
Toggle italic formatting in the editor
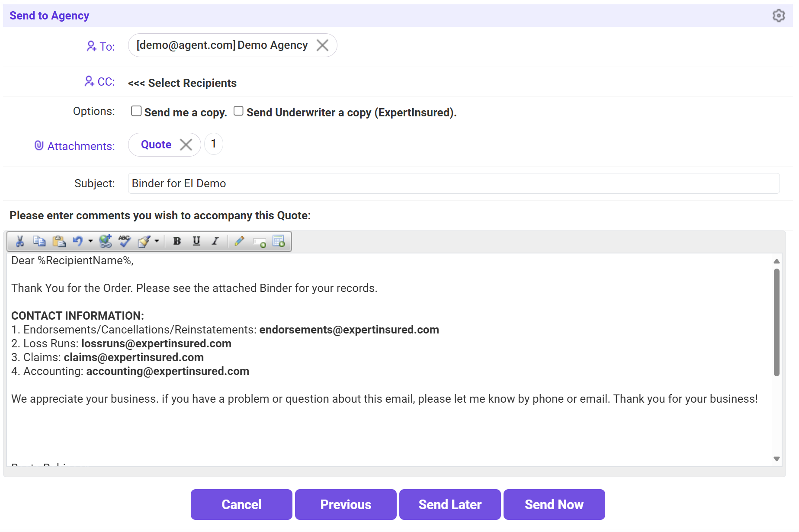tap(215, 241)
